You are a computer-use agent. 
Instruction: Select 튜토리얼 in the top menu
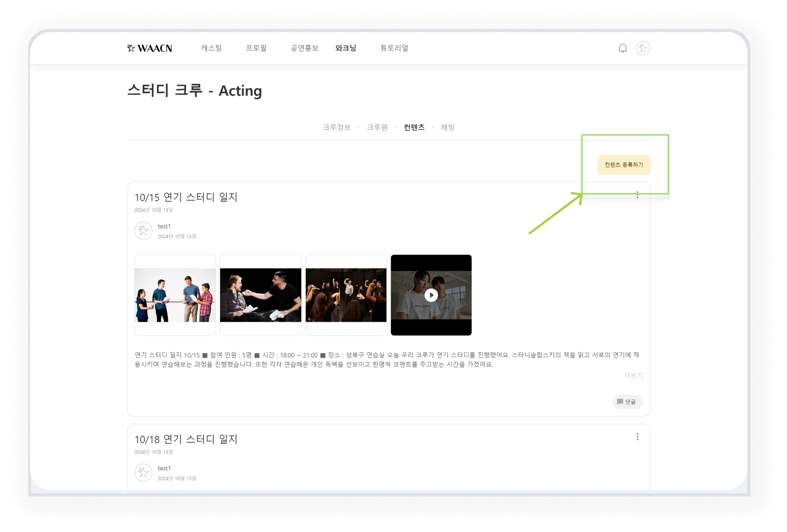pos(394,48)
